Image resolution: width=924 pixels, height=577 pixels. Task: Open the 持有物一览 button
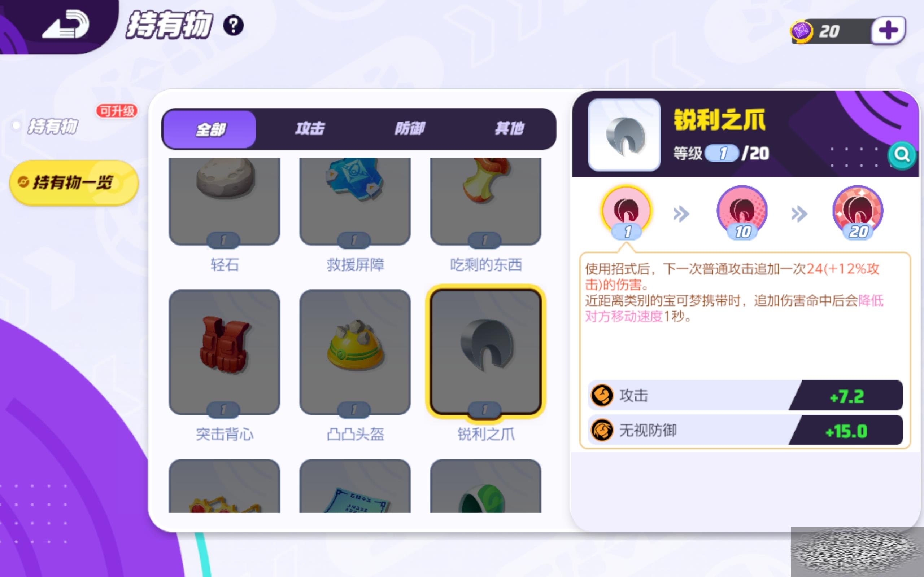click(74, 182)
